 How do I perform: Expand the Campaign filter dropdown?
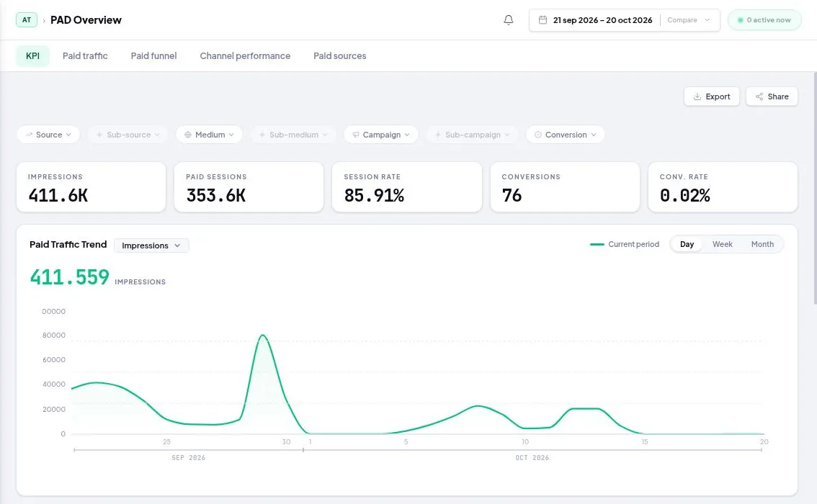381,135
